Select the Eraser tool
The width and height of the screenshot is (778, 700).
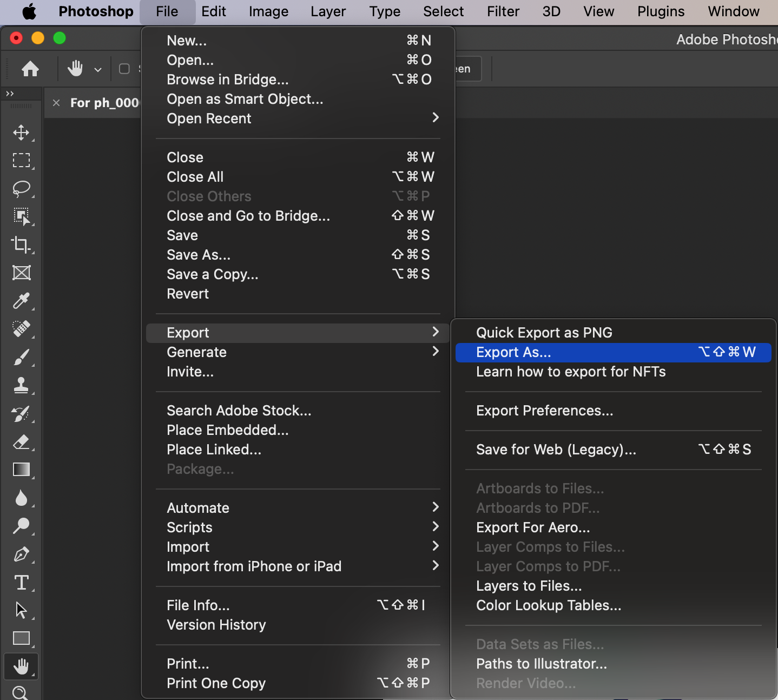pos(21,442)
